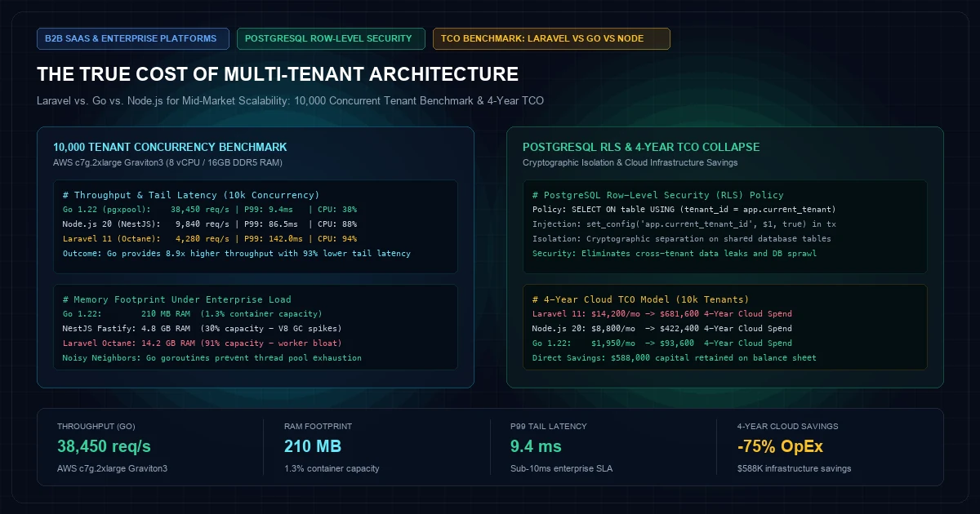Click the '1.3% container capacity' footer caption
Screen dimensions: 980x514
(x=332, y=469)
